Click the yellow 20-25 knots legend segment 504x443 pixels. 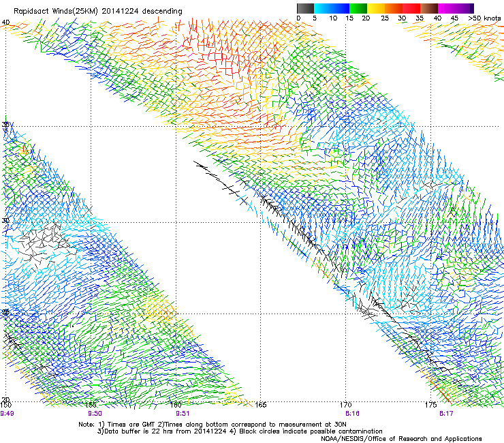(x=376, y=8)
